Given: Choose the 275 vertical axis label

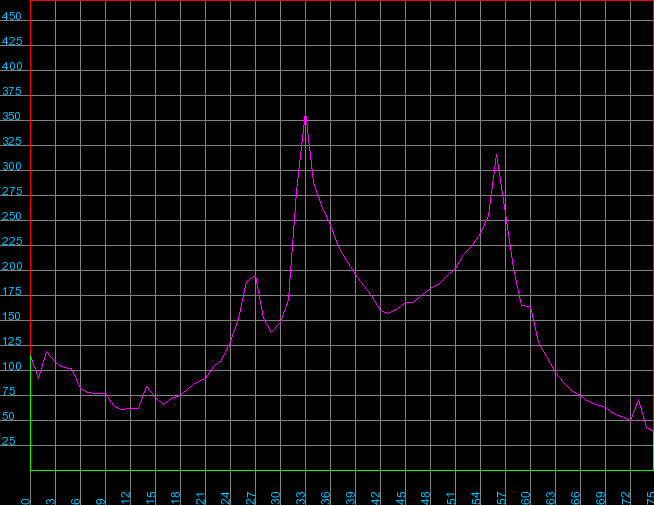Looking at the screenshot, I should 12,191.
